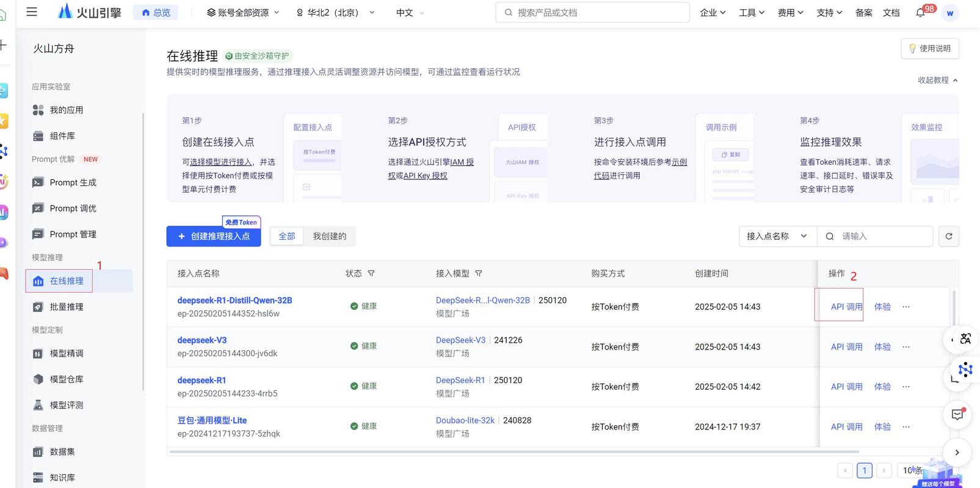Click the 选择模型进行接入 link

tap(221, 162)
